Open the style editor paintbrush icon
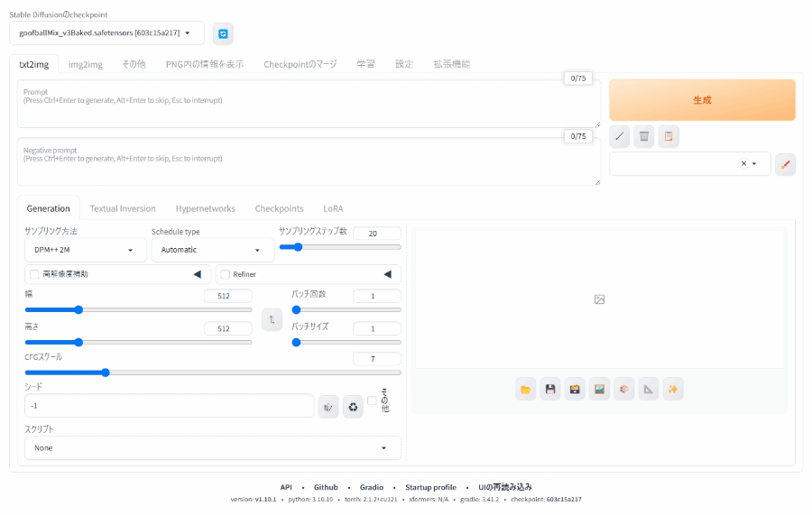The width and height of the screenshot is (812, 515). pyautogui.click(x=785, y=164)
